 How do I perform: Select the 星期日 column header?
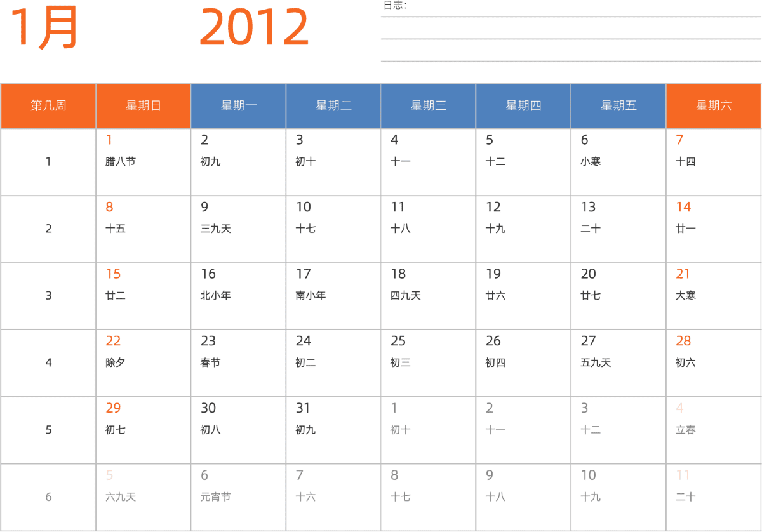tap(144, 106)
